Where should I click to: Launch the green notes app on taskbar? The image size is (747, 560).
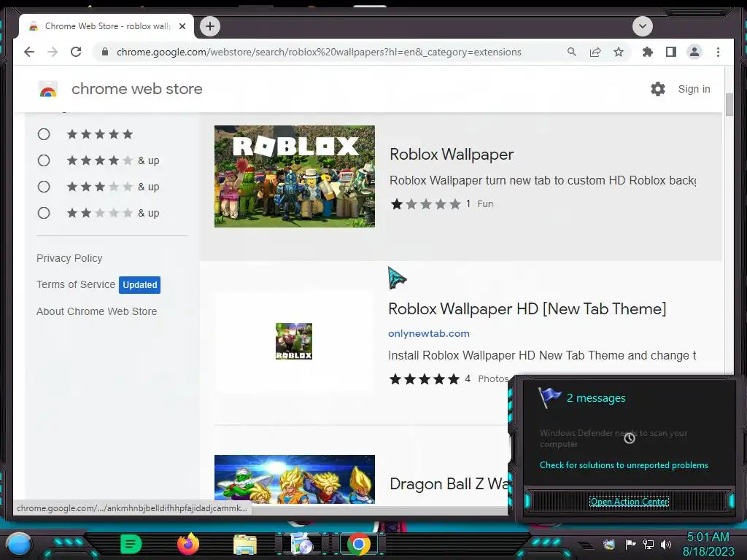pyautogui.click(x=131, y=544)
